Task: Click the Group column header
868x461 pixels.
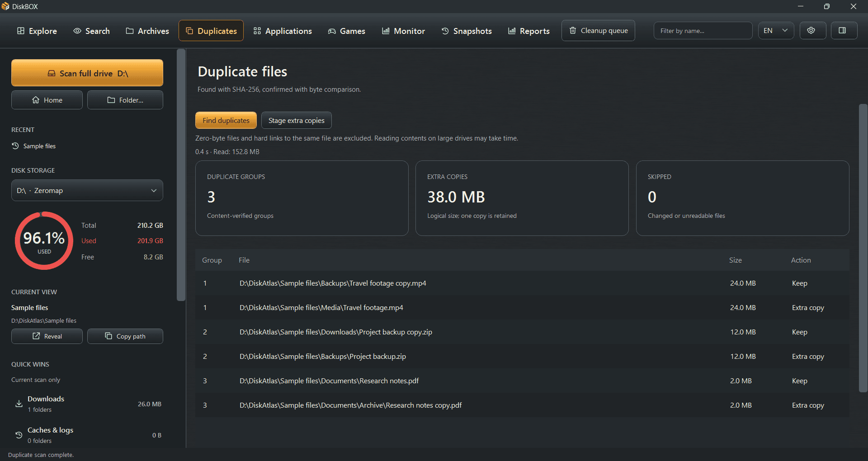Action: [x=212, y=260]
